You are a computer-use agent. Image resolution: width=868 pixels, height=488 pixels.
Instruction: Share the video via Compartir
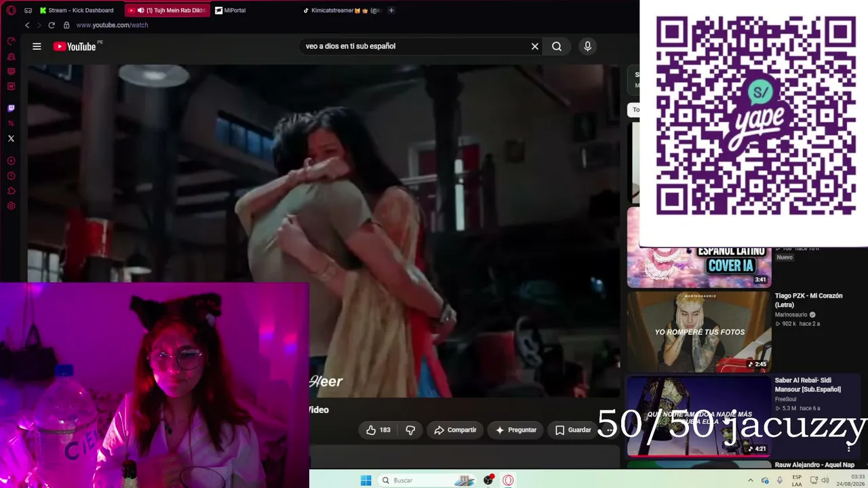tap(455, 430)
